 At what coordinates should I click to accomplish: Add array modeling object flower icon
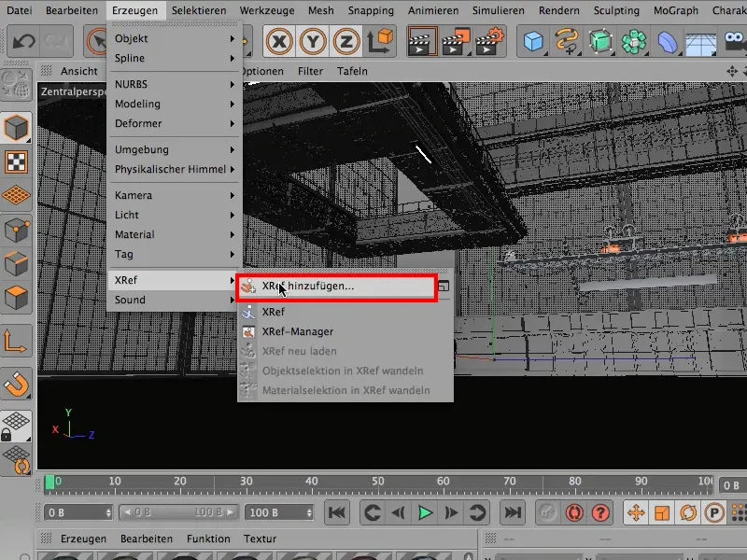click(634, 42)
